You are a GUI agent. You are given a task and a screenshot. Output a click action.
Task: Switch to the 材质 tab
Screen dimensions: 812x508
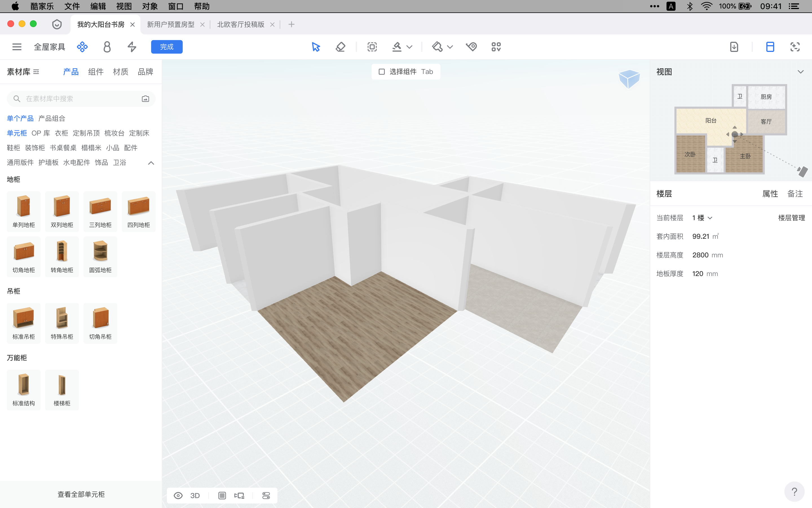pos(120,72)
